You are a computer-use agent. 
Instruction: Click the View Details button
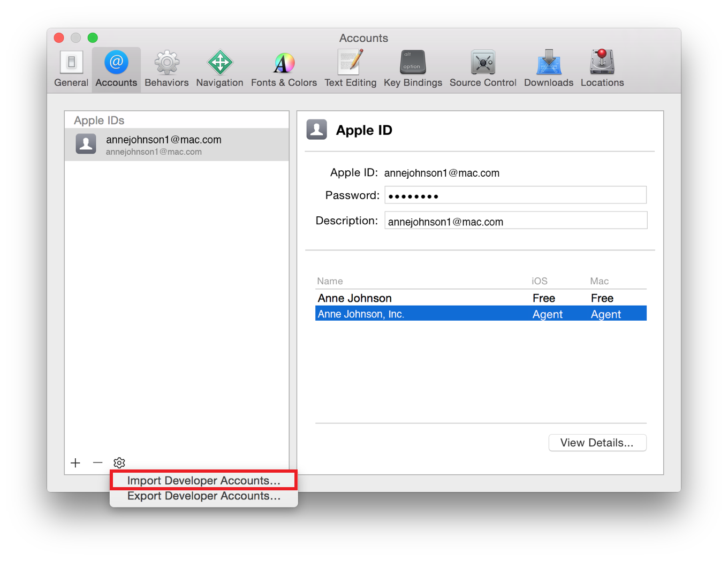coord(597,443)
